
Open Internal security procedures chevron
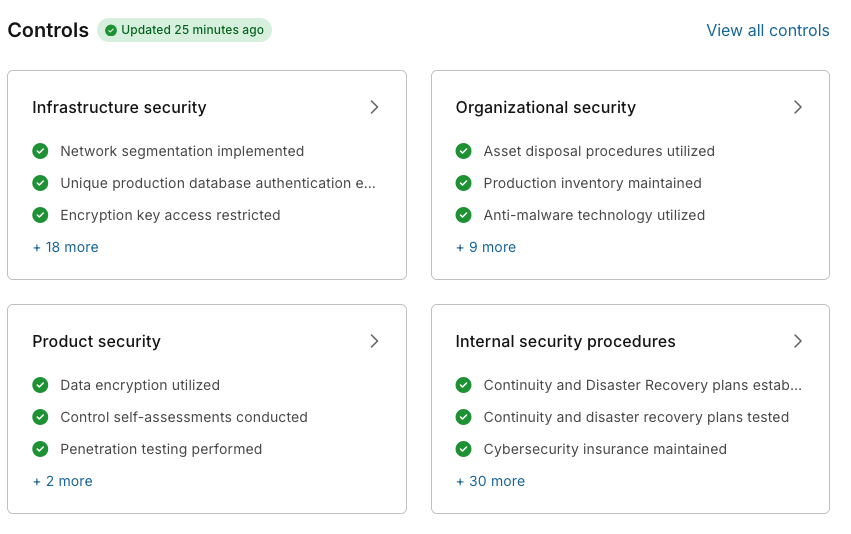coord(797,341)
